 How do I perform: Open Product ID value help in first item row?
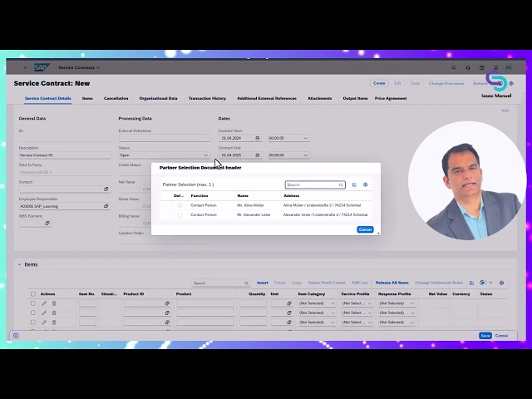167,303
